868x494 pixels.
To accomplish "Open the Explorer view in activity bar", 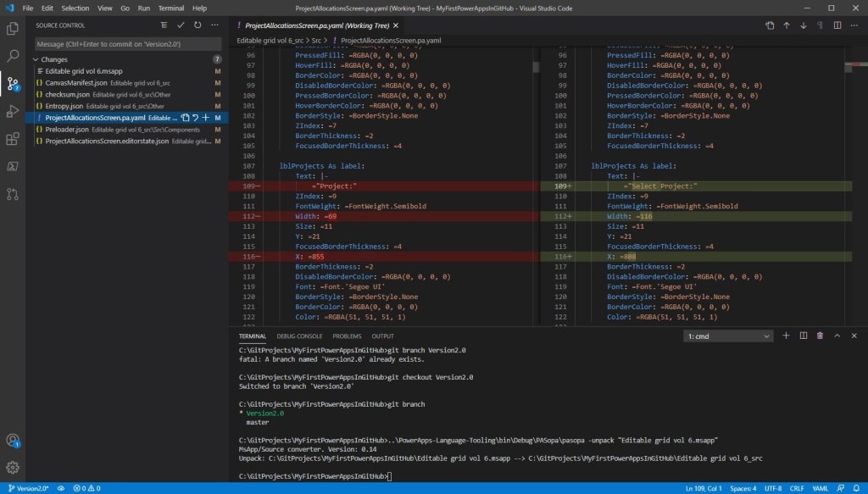I will pos(13,29).
